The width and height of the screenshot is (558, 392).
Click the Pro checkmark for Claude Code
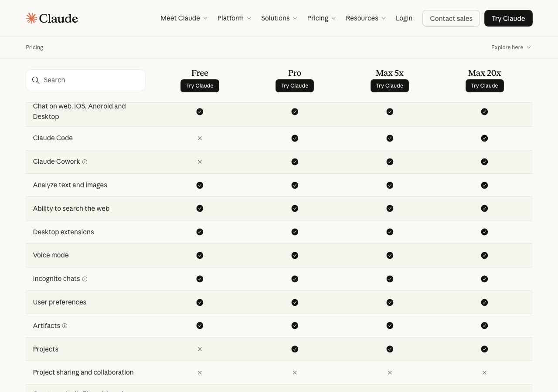click(x=295, y=139)
